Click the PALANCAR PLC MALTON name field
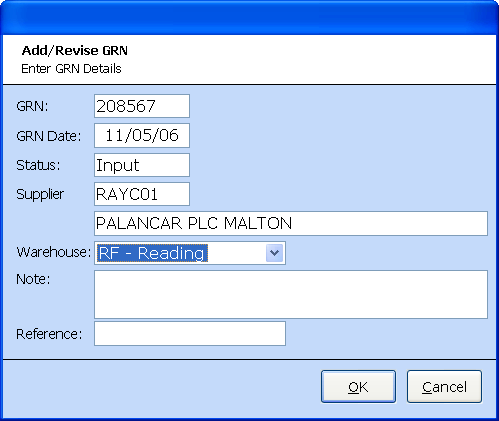 coord(291,223)
